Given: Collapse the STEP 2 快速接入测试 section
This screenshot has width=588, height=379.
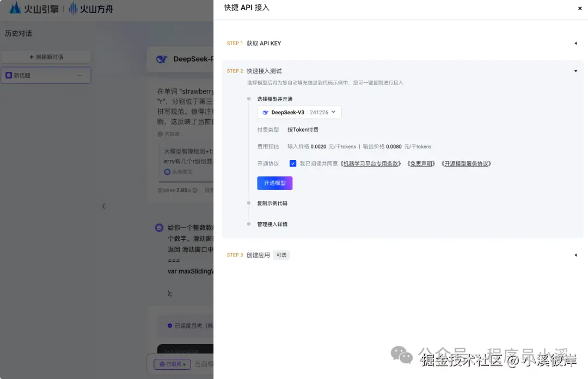Looking at the screenshot, I should (575, 70).
